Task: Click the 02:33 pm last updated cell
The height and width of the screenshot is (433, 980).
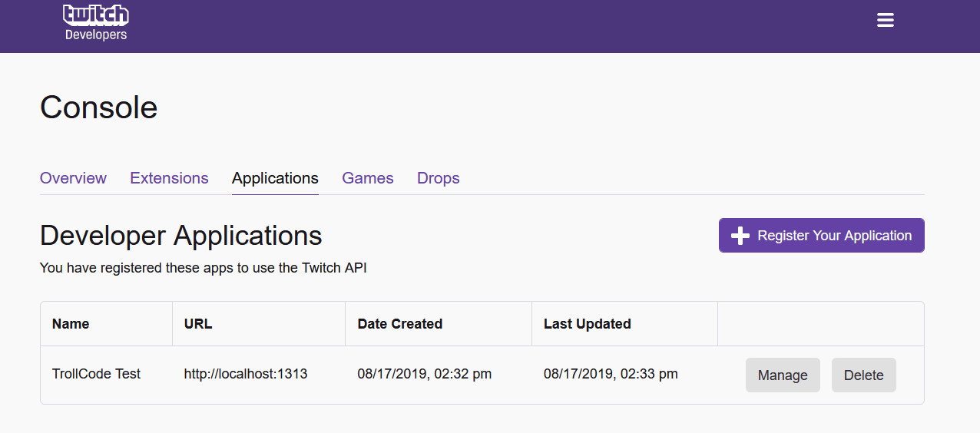Action: (x=611, y=374)
